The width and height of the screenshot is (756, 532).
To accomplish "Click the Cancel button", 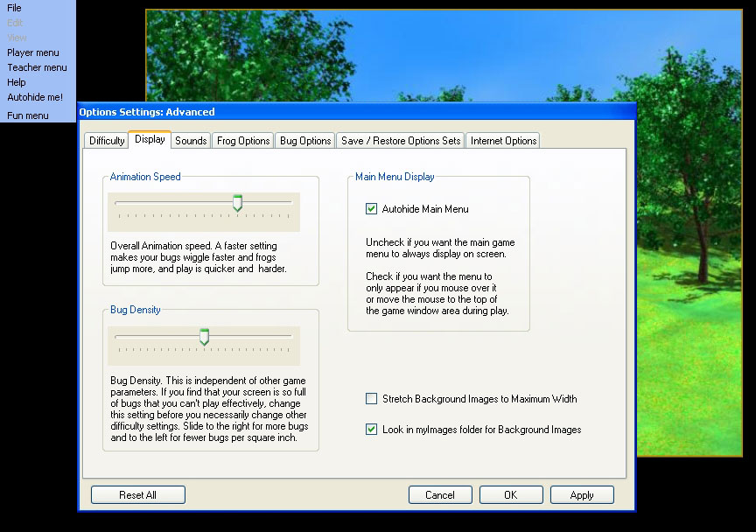I will (440, 495).
